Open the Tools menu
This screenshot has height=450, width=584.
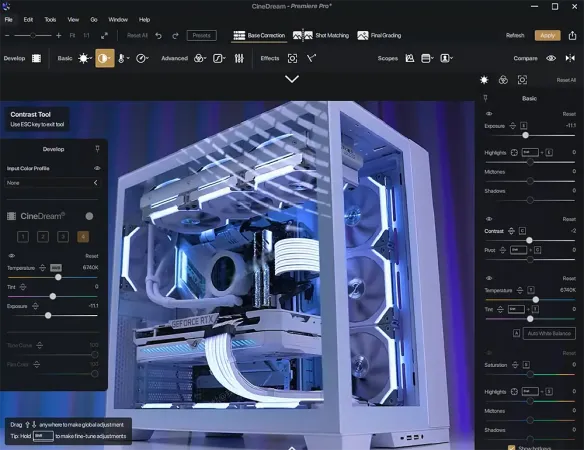pyautogui.click(x=50, y=20)
